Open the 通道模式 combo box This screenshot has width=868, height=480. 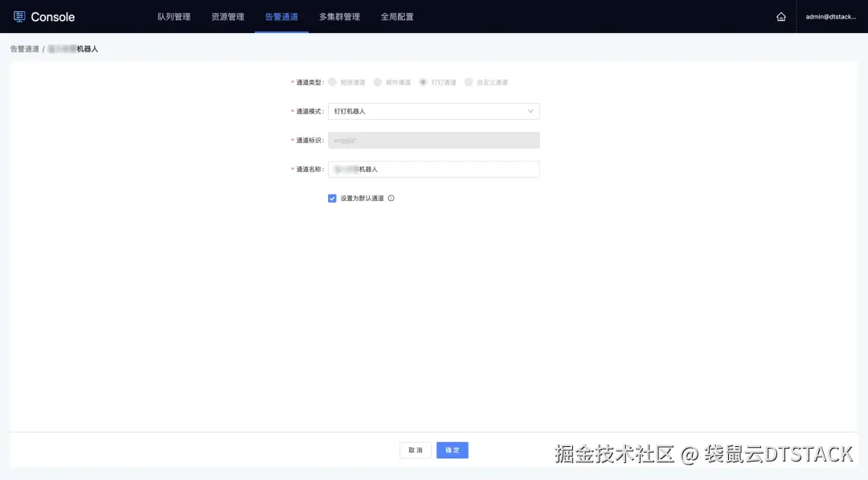click(x=434, y=111)
